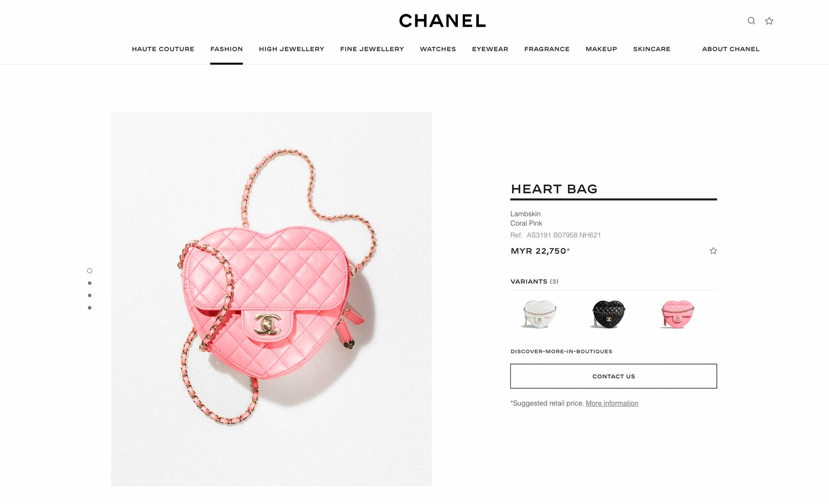The width and height of the screenshot is (829, 504).
Task: Click the CHANEL logo
Action: click(442, 21)
